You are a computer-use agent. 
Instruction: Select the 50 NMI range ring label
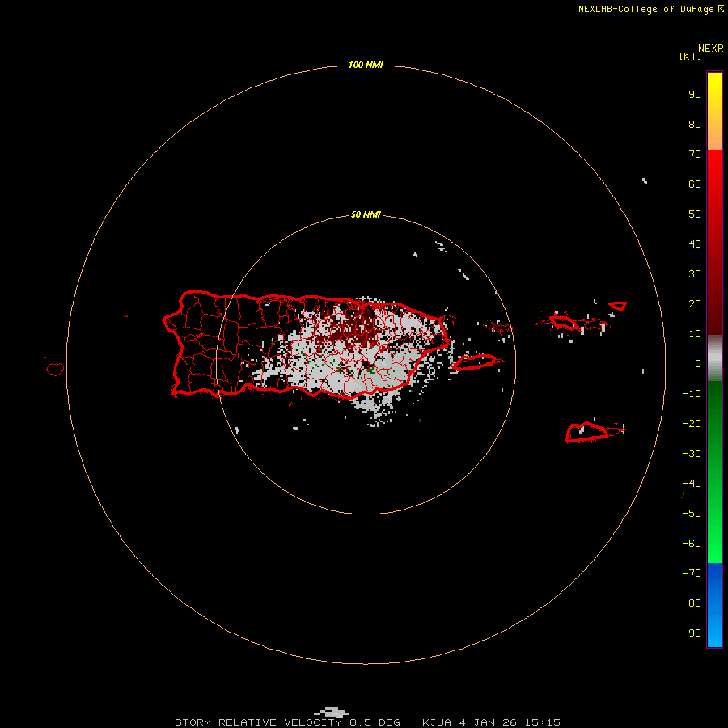coord(366,214)
